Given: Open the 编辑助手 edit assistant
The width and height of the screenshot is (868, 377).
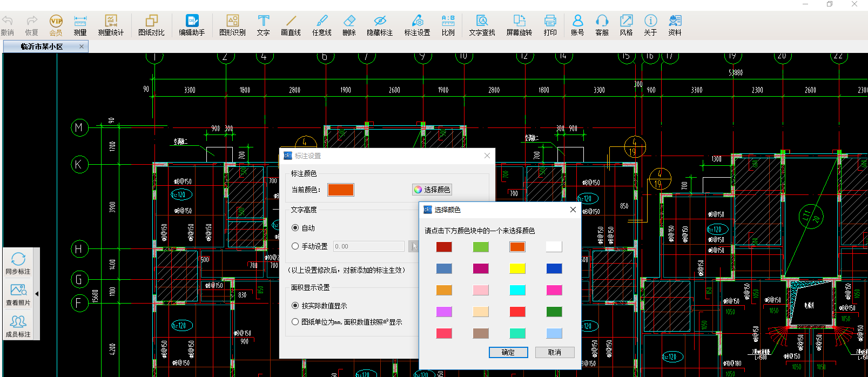Looking at the screenshot, I should click(192, 25).
